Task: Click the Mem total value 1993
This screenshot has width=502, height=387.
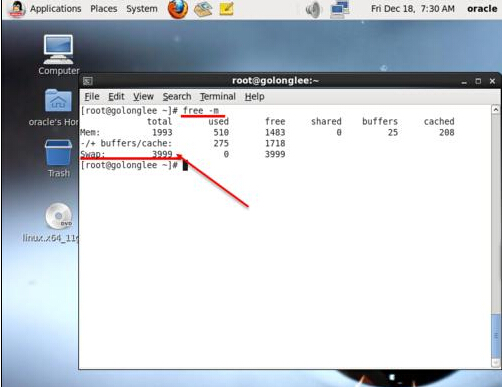Action: 162,132
